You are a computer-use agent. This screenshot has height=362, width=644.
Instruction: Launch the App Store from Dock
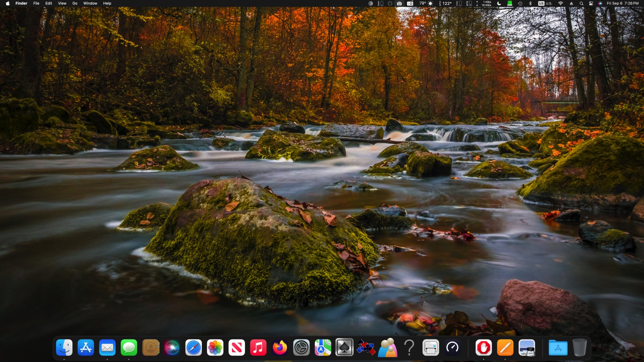pos(86,348)
